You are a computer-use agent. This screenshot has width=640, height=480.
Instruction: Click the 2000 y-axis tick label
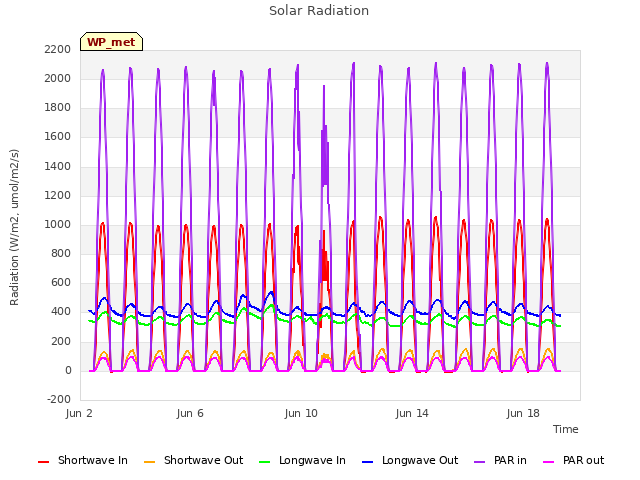[58, 78]
